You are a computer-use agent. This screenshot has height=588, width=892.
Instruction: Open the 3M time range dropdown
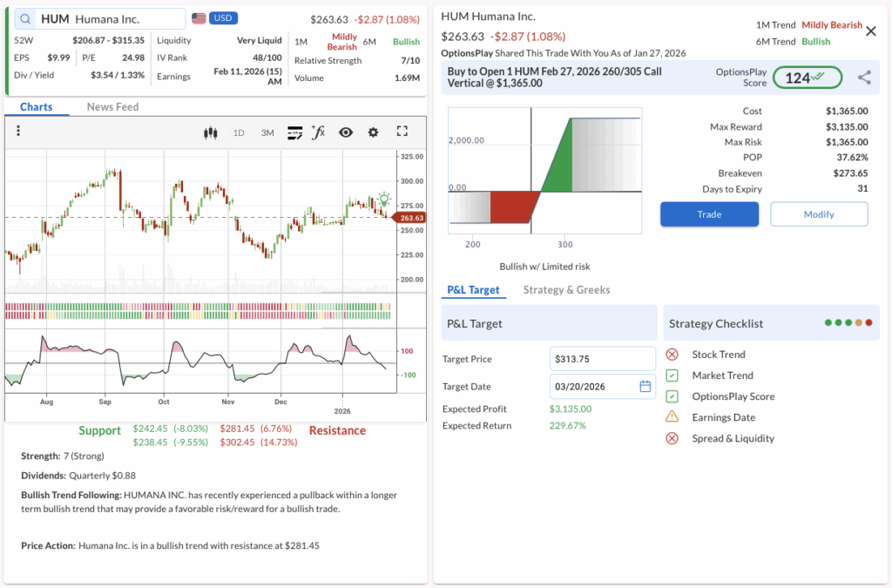[x=267, y=132]
